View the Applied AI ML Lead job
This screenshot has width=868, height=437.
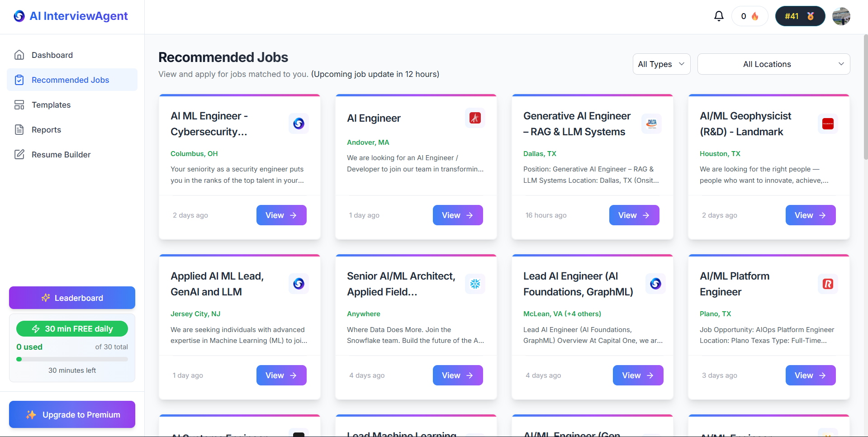click(x=281, y=375)
